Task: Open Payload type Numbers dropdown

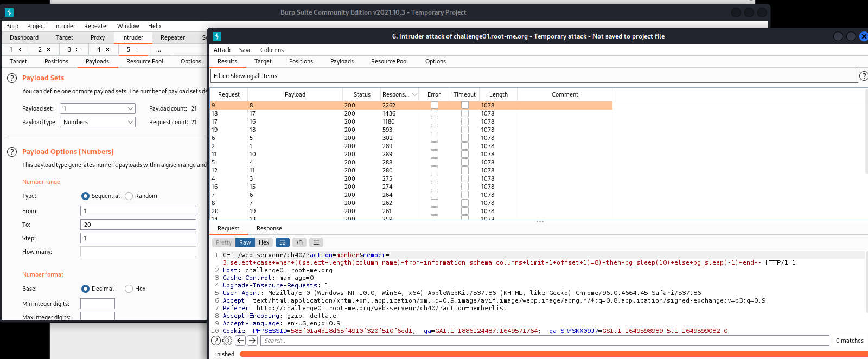Action: (x=98, y=122)
